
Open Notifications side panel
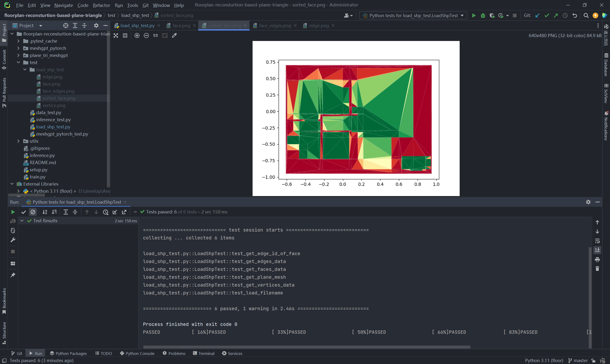pos(606,126)
